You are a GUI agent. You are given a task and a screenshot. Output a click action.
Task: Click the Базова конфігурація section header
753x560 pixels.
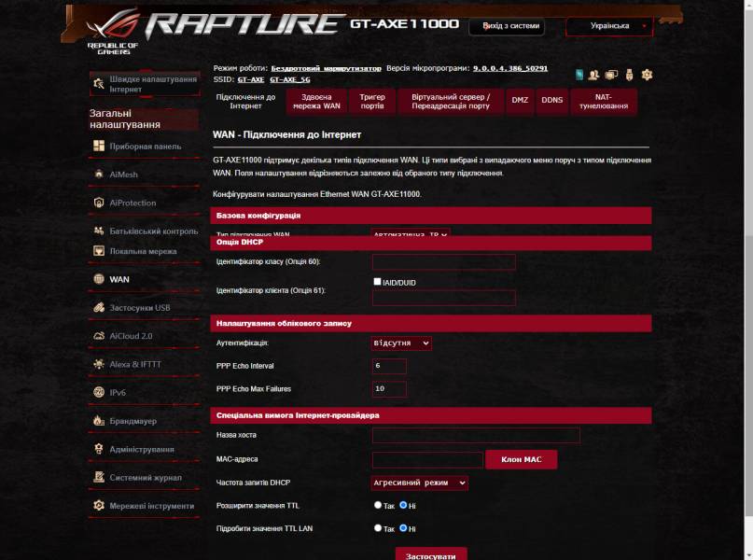click(x=431, y=216)
